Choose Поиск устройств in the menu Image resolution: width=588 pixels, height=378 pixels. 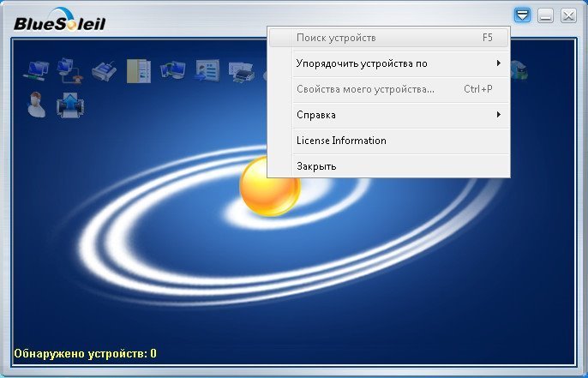[388, 38]
